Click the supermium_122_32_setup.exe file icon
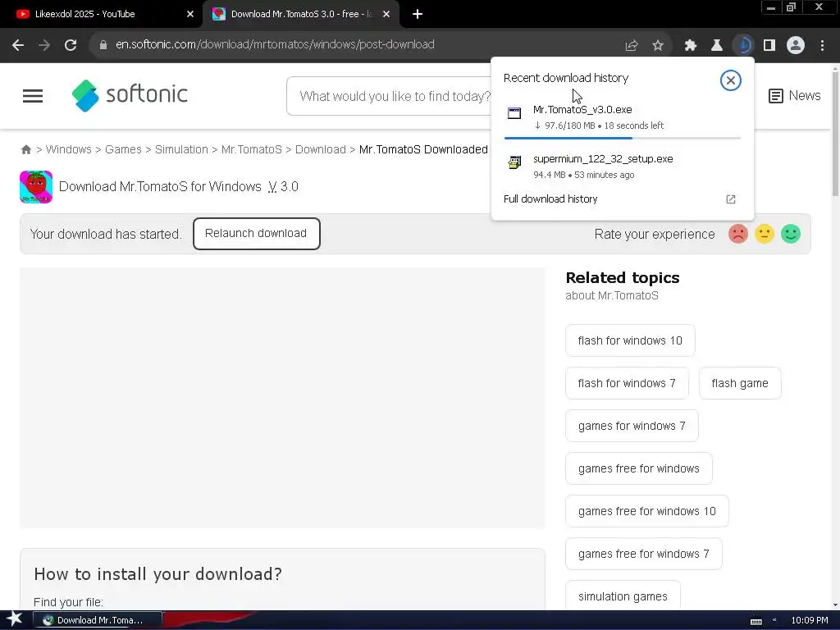Viewport: 840px width, 630px height. coord(514,162)
